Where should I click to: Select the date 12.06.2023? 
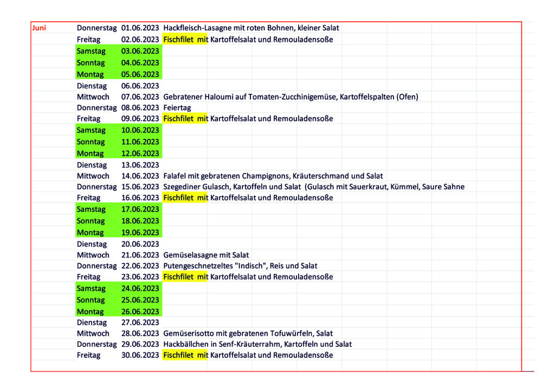[x=140, y=153]
